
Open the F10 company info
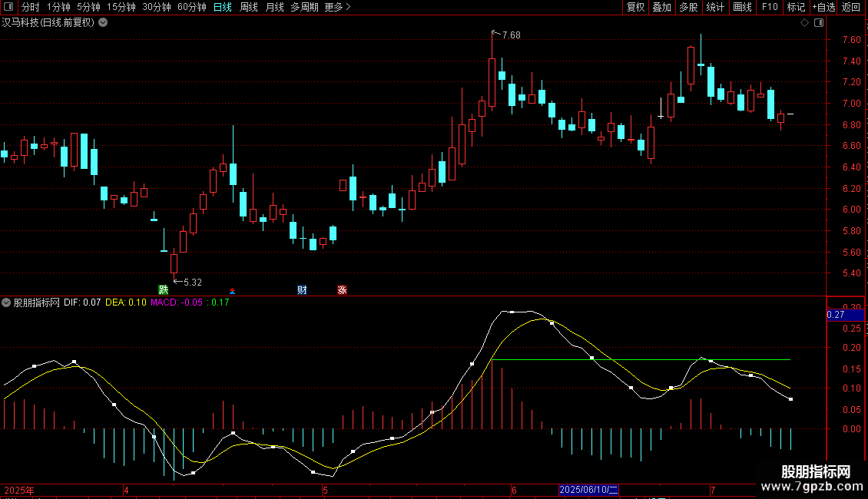click(770, 7)
